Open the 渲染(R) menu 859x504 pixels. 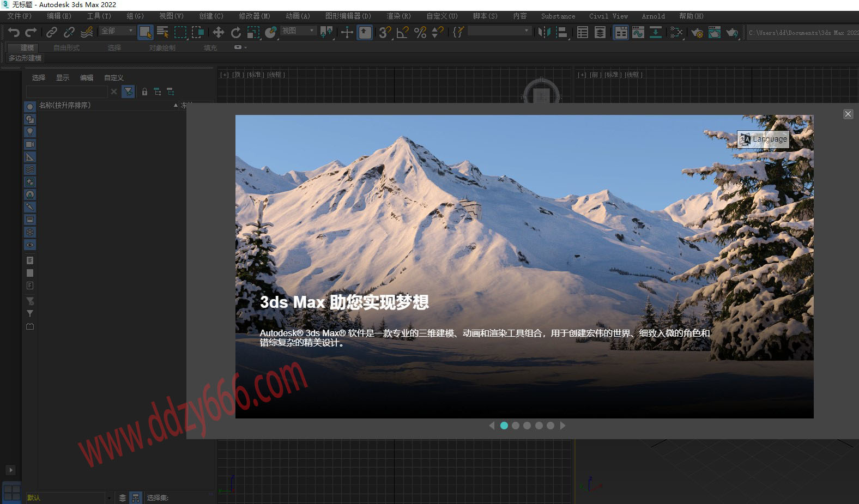click(399, 16)
